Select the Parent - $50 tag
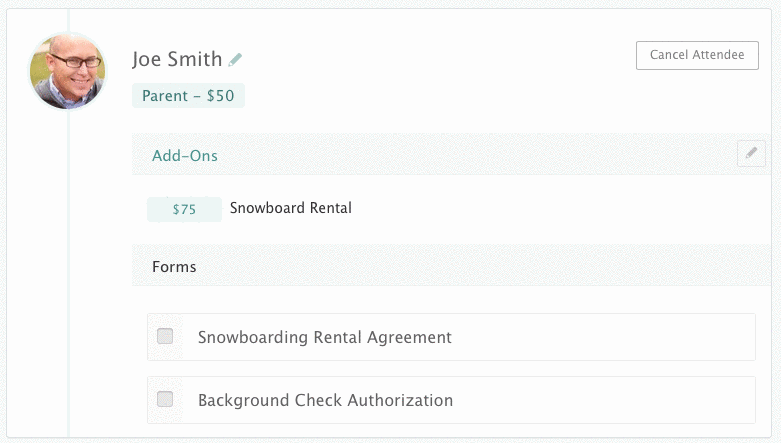This screenshot has height=443, width=781. pos(188,96)
